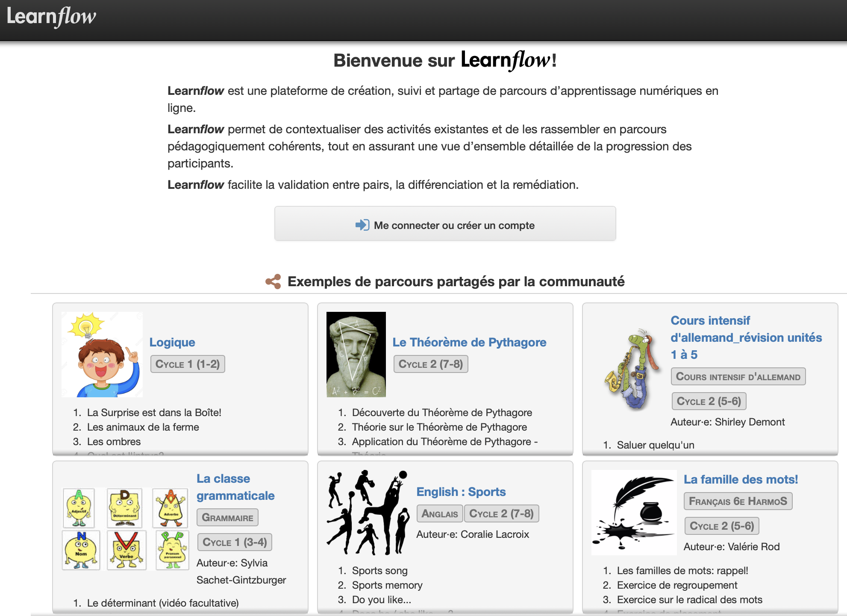Click the Learnflow logo in the header
This screenshot has width=847, height=616.
tap(51, 17)
